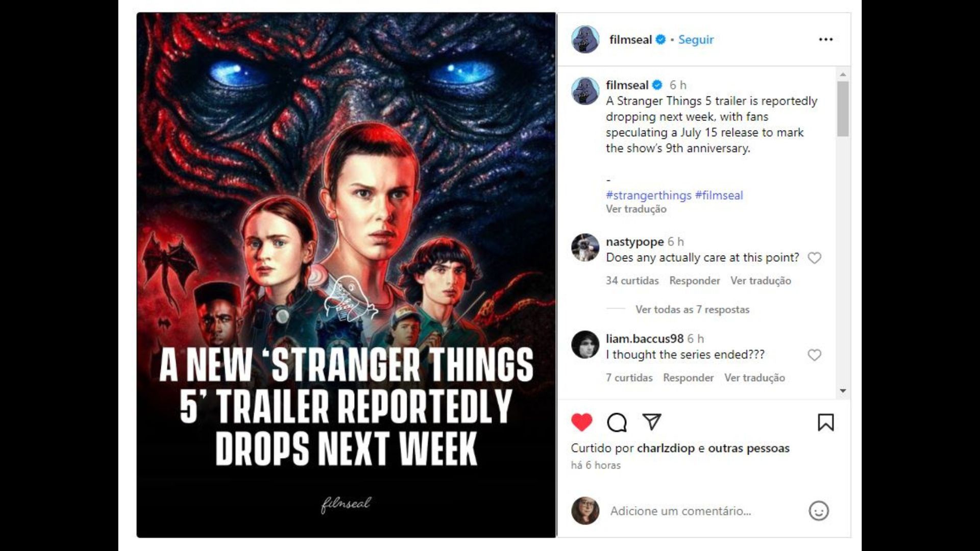The height and width of the screenshot is (551, 980).
Task: Open liam.baccus98's profile picture
Action: point(585,344)
